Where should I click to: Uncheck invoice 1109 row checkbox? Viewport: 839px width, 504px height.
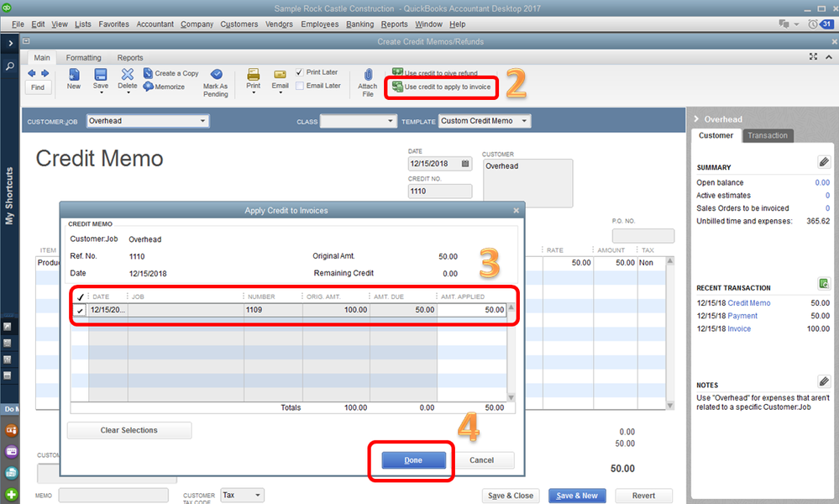point(81,310)
